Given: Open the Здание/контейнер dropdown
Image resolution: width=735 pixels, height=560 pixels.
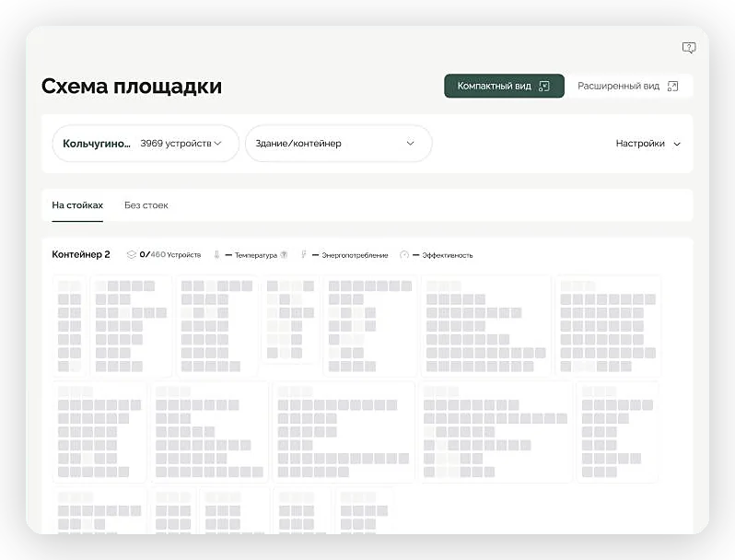Looking at the screenshot, I should [338, 144].
